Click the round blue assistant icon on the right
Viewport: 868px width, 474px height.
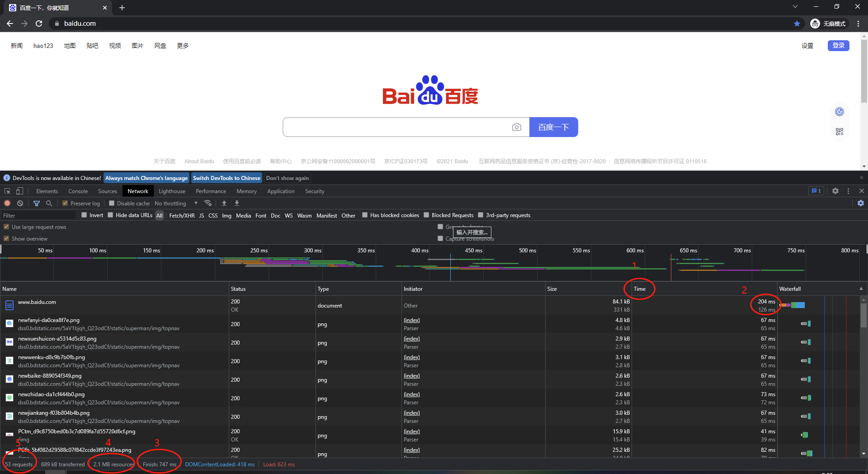point(840,112)
